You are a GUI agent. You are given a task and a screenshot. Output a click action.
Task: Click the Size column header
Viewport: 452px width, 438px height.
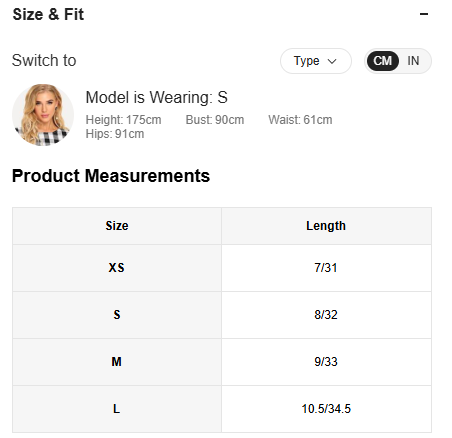pos(117,226)
